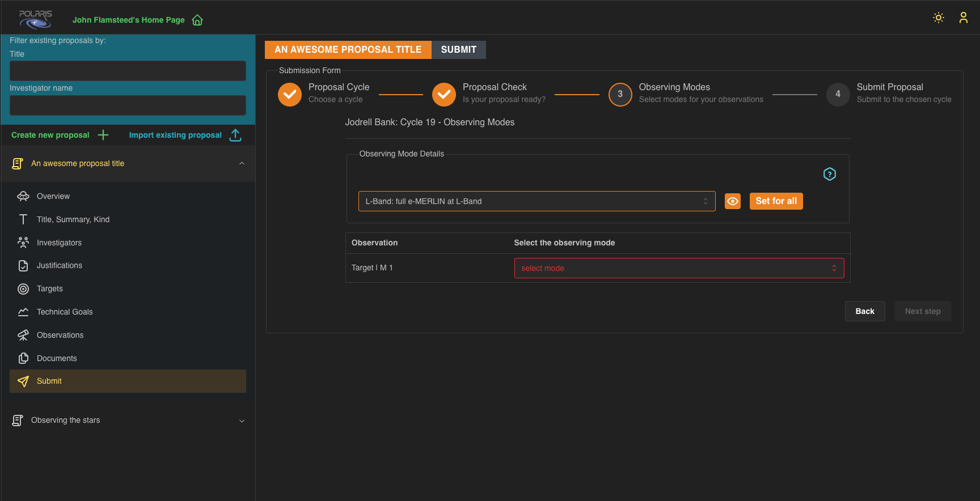The image size is (980, 501).
Task: Go to the Documents section
Action: tap(57, 358)
